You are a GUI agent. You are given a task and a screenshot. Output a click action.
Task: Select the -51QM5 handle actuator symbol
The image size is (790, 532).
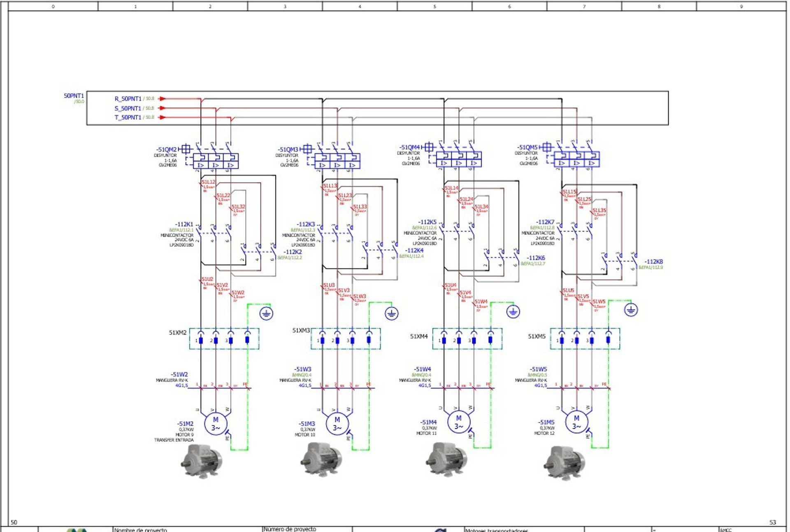click(x=546, y=147)
